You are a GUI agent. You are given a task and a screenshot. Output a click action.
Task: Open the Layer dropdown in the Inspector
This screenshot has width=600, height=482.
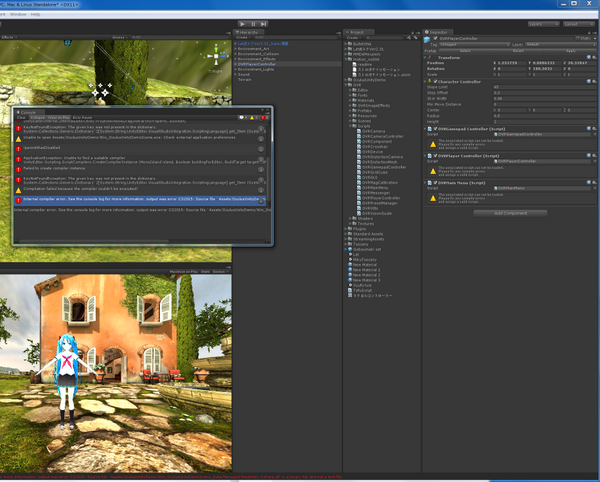[561, 44]
